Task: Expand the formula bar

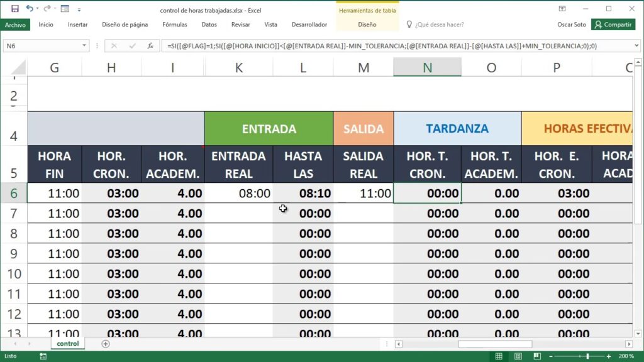Action: [636, 46]
